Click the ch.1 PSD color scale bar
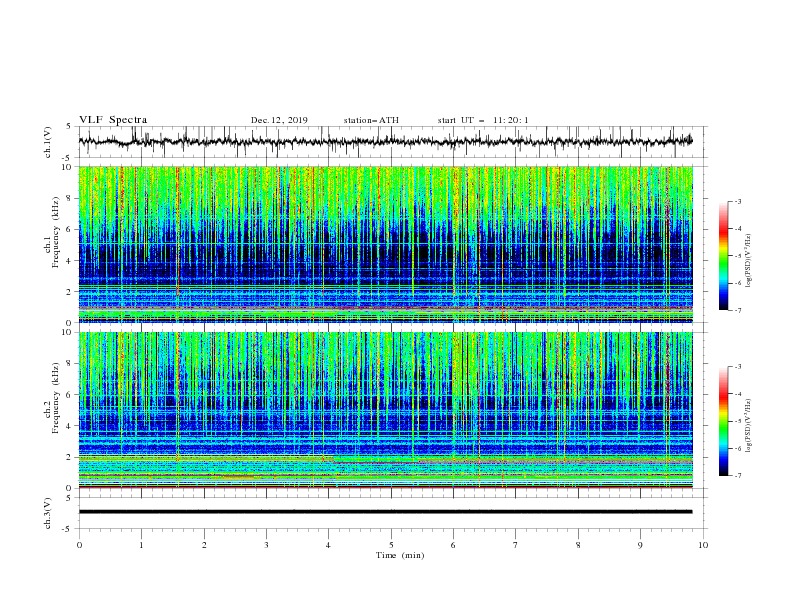The height and width of the screenshot is (612, 792). coord(723,255)
